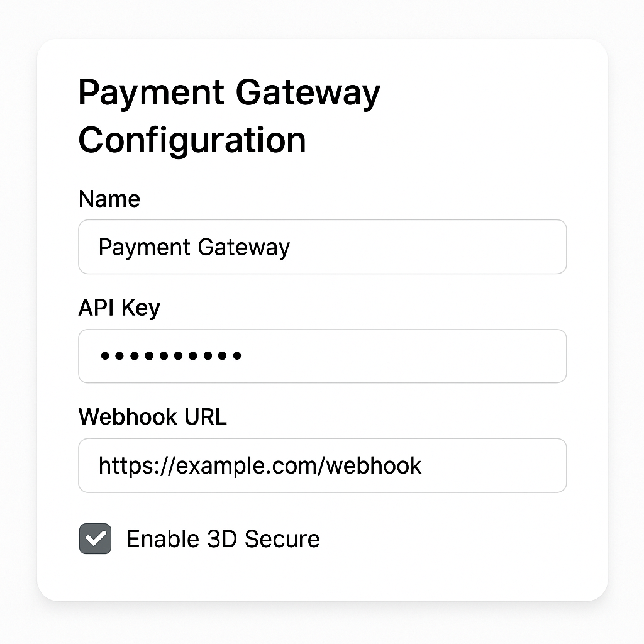The width and height of the screenshot is (644, 644).
Task: Click the 'Payment Gateway Configuration' heading
Action: [229, 116]
